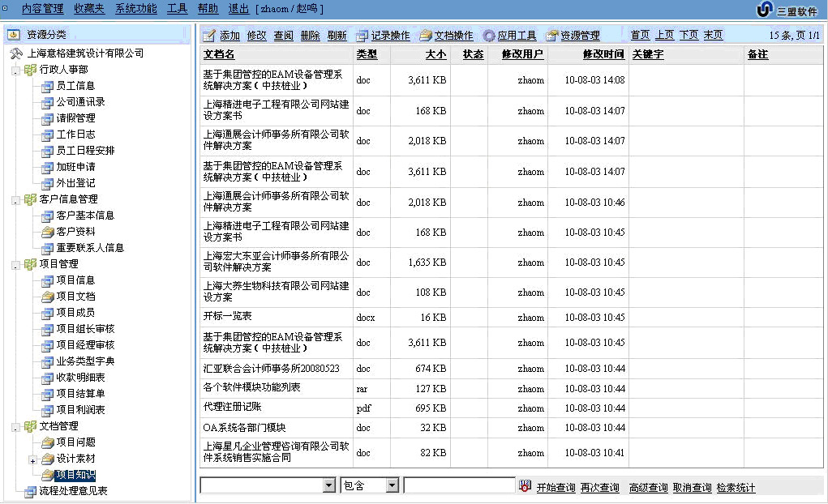Screen dimensions: 828x504
Task: Click the 资源分类 header icon
Action: (14, 34)
